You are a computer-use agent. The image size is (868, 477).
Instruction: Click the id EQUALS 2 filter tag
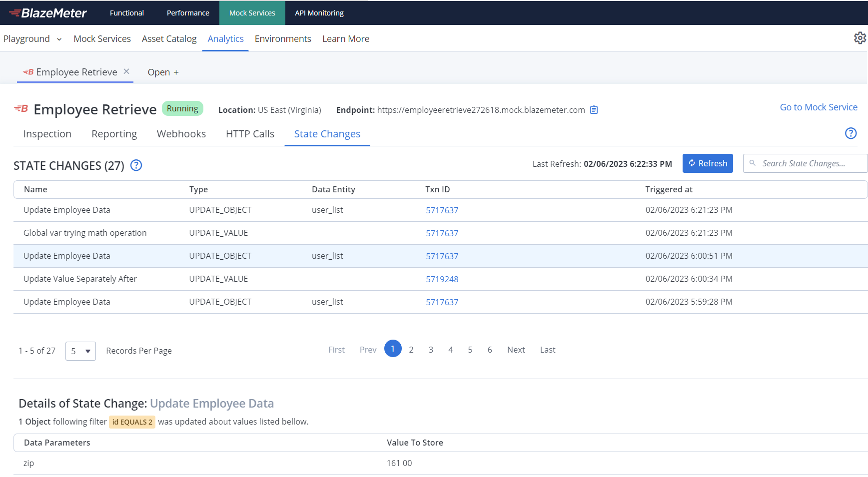point(132,422)
